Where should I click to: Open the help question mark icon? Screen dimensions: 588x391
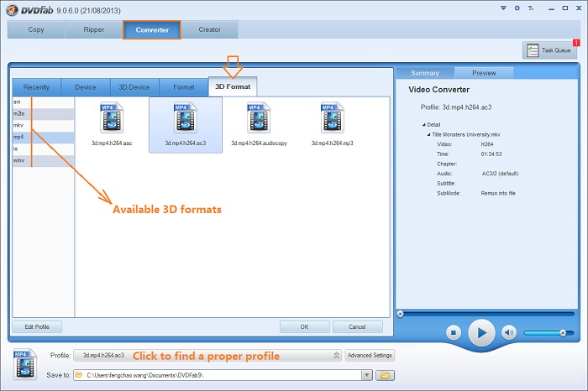point(531,8)
